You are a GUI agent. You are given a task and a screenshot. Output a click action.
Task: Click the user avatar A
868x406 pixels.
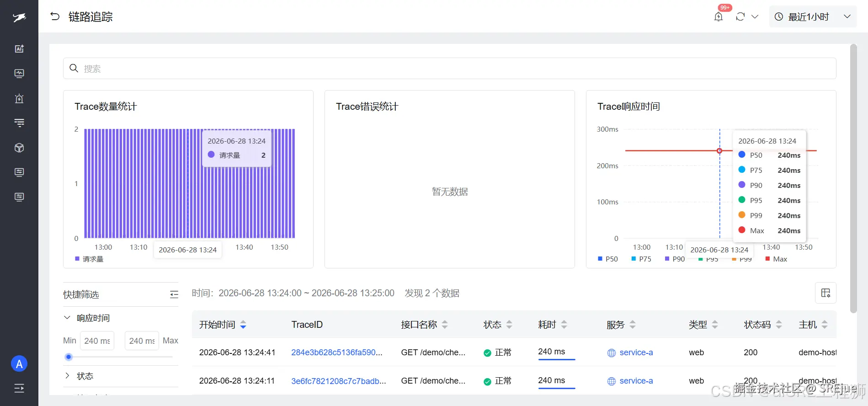click(x=19, y=364)
